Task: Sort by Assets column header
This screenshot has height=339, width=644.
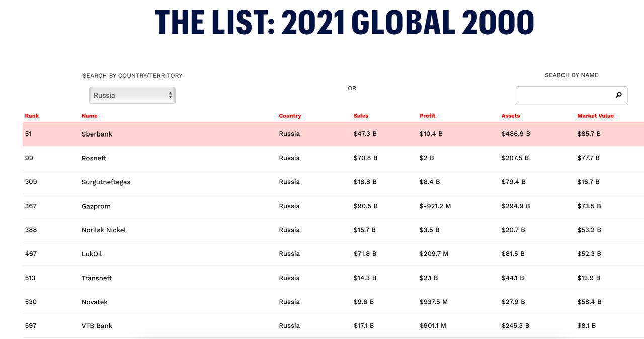Action: click(510, 116)
